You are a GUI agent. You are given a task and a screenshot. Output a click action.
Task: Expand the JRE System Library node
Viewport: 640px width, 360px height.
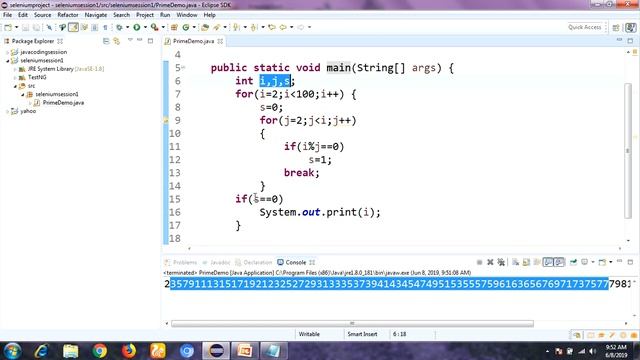coord(15,69)
